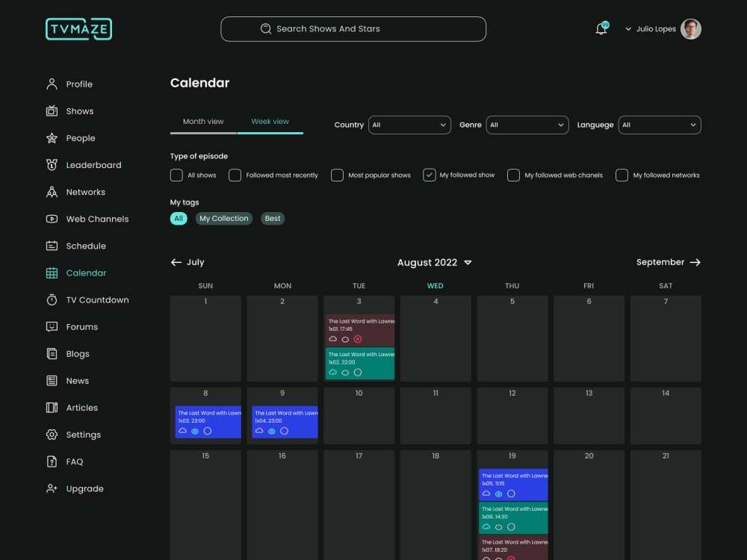Viewport: 747px width, 560px height.
Task: Go to Shows section
Action: click(70, 111)
